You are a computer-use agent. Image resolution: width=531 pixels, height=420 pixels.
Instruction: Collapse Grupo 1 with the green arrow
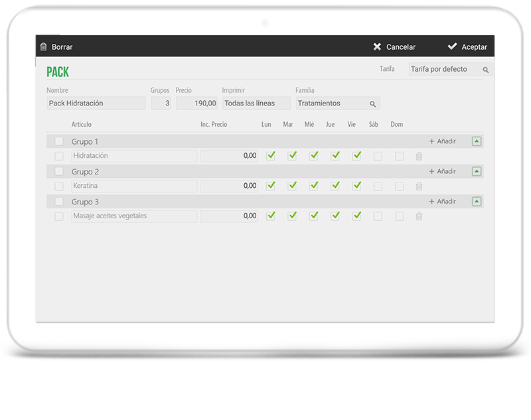click(477, 141)
